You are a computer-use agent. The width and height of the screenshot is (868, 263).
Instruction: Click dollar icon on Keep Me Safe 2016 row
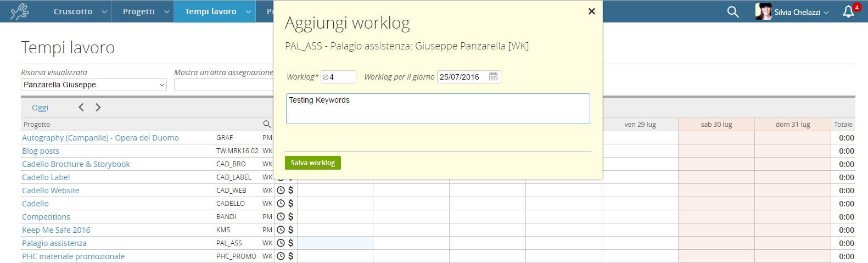pyautogui.click(x=291, y=230)
